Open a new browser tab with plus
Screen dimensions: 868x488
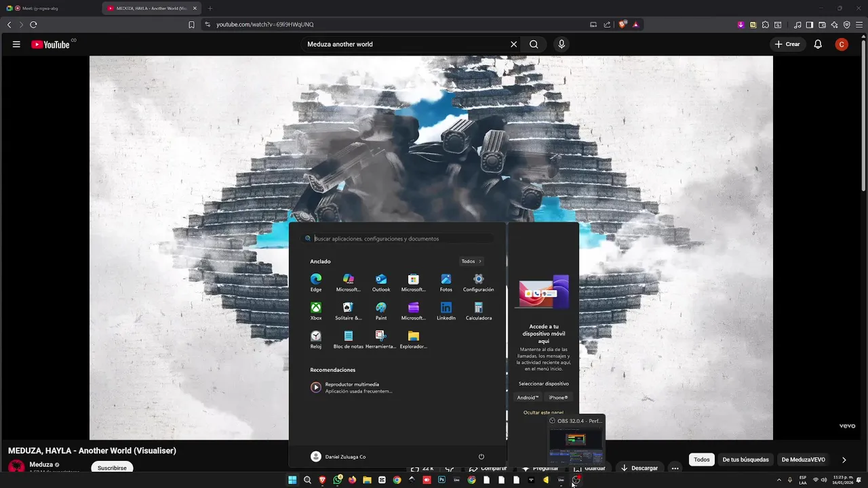click(210, 8)
